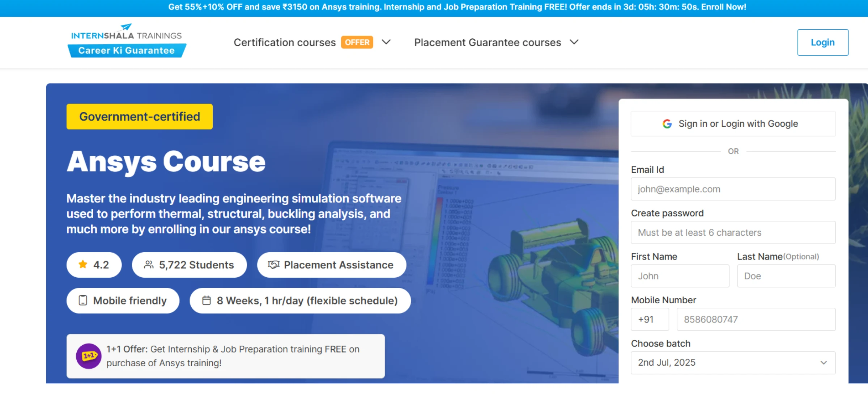Click the purple 1+1 offer badge
This screenshot has width=868, height=396.
pos(89,356)
